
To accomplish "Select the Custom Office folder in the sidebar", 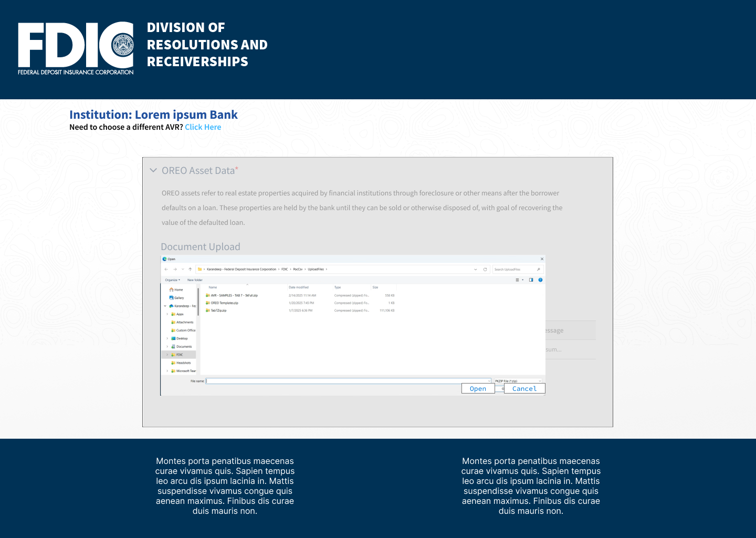I will [x=183, y=330].
